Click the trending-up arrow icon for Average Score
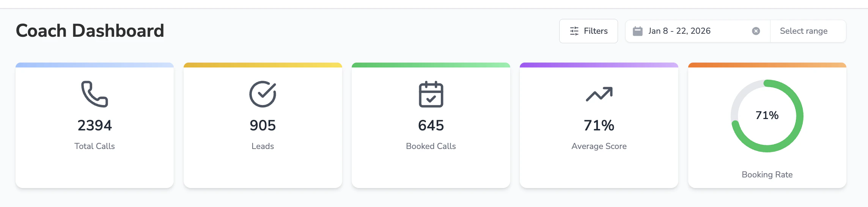Image resolution: width=868 pixels, height=207 pixels. coord(599,94)
